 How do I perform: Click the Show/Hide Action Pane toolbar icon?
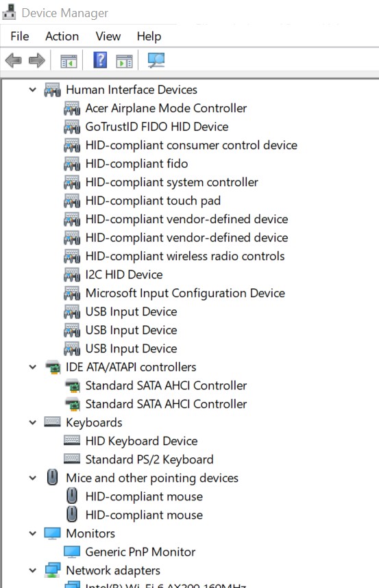coord(124,61)
